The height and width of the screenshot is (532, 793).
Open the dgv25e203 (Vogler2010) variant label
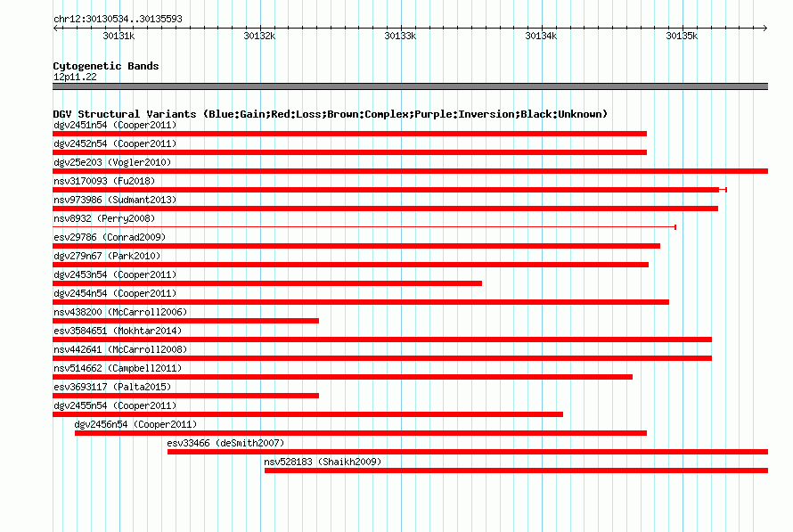pyautogui.click(x=112, y=162)
